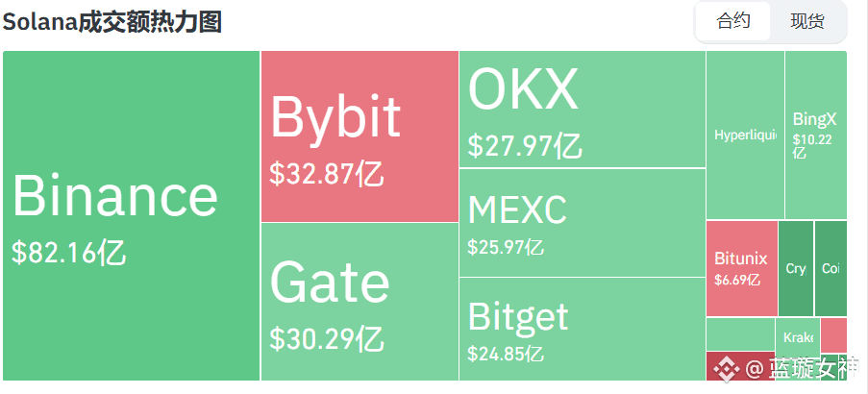Select the unlabeled green tile left of Krake
Viewport: 868px width, 394px height.
741,334
